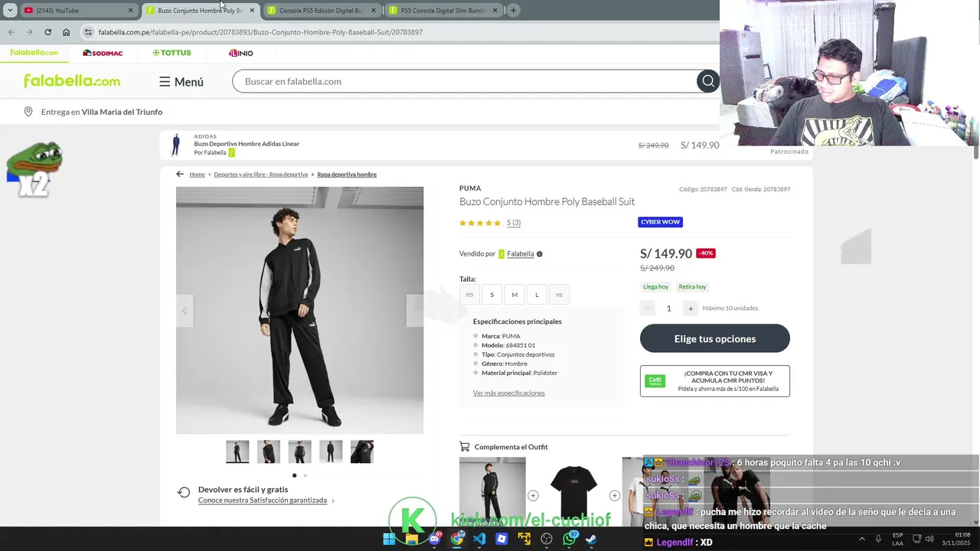This screenshot has height=551, width=980.
Task: Show previous product image arrow
Action: tap(185, 311)
